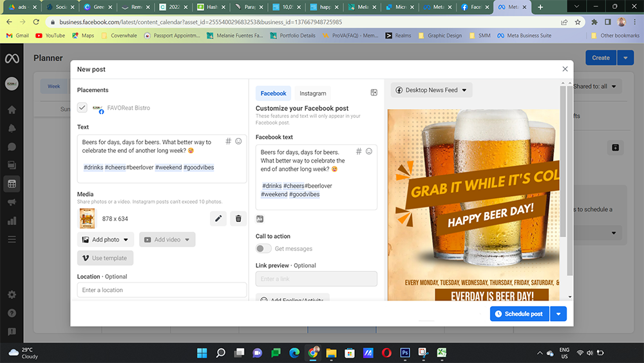Click the Schedule post button
Screen dimensions: 644x363
(x=520, y=314)
